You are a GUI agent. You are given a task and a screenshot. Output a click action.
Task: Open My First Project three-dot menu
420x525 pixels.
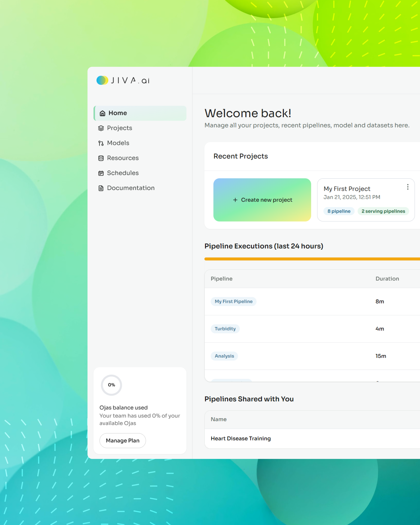pyautogui.click(x=408, y=187)
